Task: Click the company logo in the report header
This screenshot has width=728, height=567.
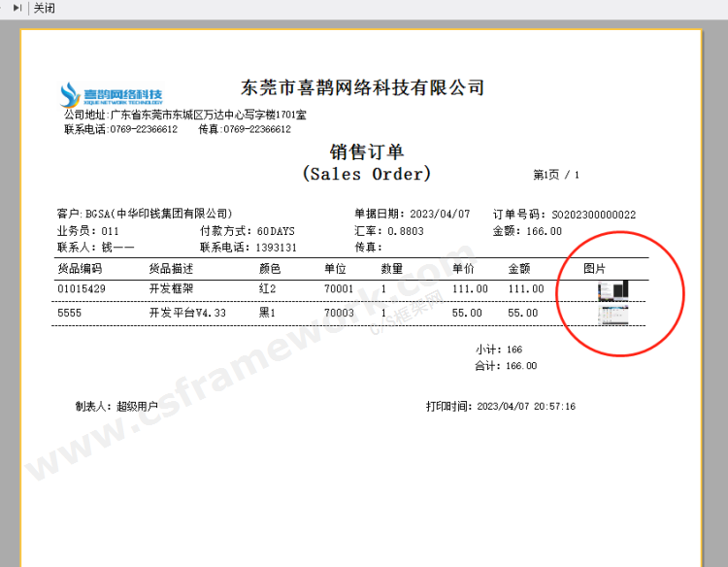Action: coord(111,95)
